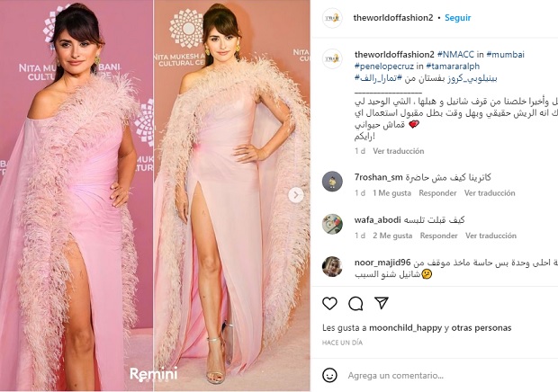The width and height of the screenshot is (558, 392).
Task: Show caption translation with Ver traducción
Action: pos(398,151)
